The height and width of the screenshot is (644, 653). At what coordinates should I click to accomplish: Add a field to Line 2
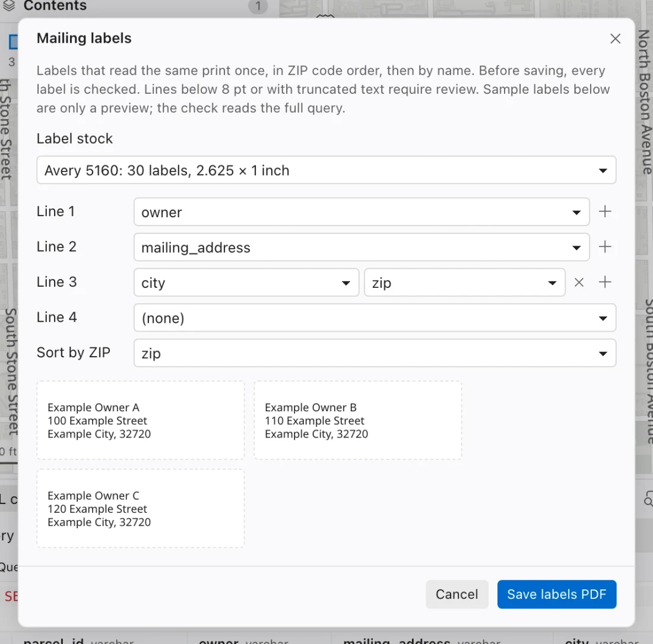click(605, 247)
